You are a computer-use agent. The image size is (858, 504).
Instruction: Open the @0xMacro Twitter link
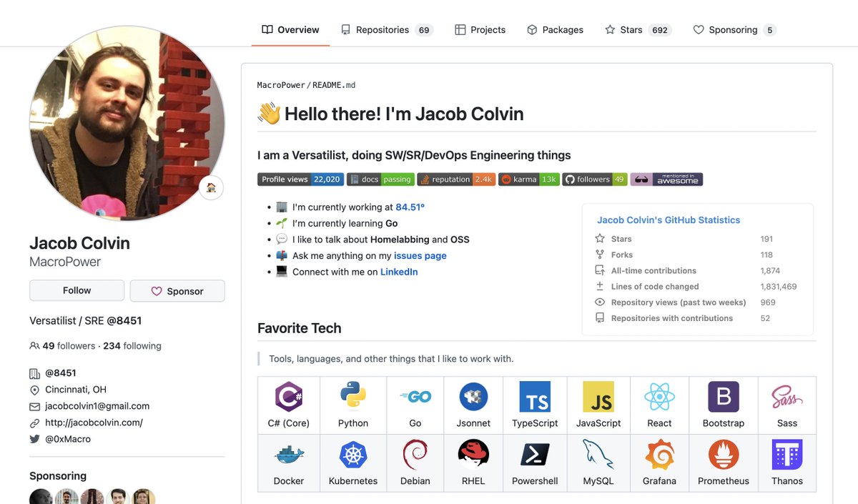coord(68,439)
